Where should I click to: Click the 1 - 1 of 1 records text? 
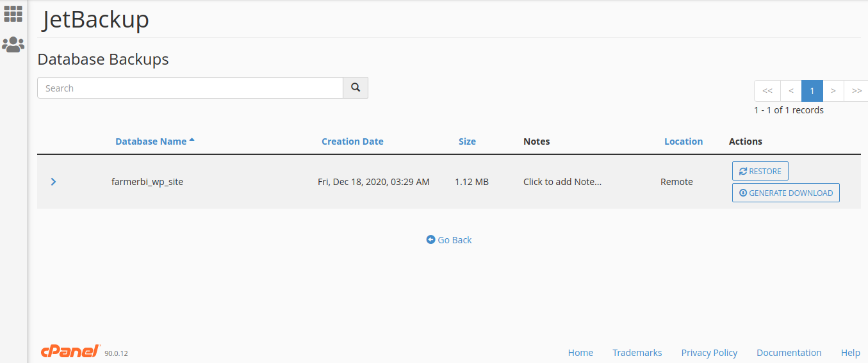point(789,110)
